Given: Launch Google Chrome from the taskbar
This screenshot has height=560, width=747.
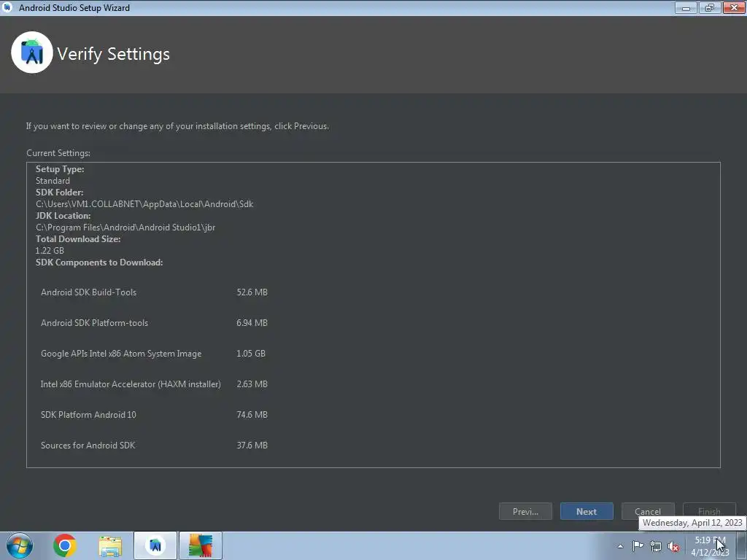Looking at the screenshot, I should 65,545.
